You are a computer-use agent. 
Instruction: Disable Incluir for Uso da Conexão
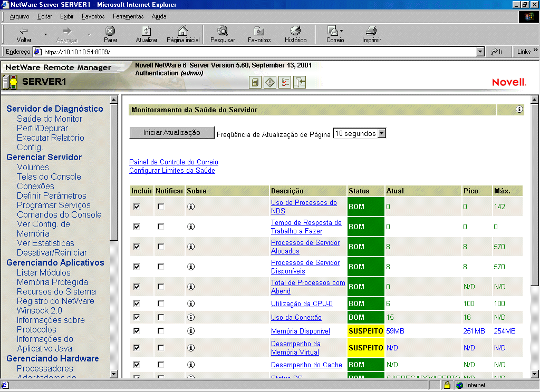point(138,316)
